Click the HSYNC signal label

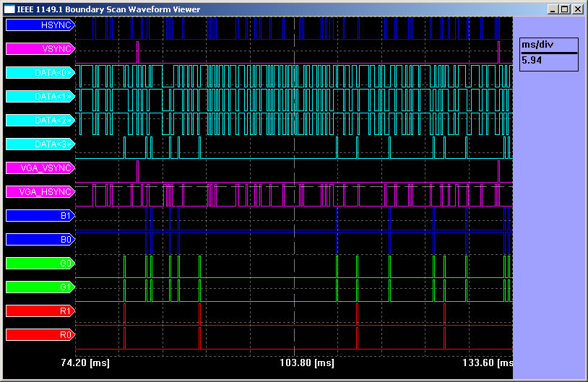[x=40, y=25]
